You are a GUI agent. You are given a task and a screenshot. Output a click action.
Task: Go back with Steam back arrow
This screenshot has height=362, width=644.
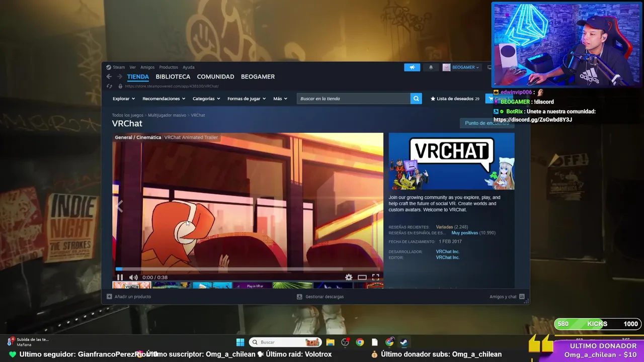point(109,76)
